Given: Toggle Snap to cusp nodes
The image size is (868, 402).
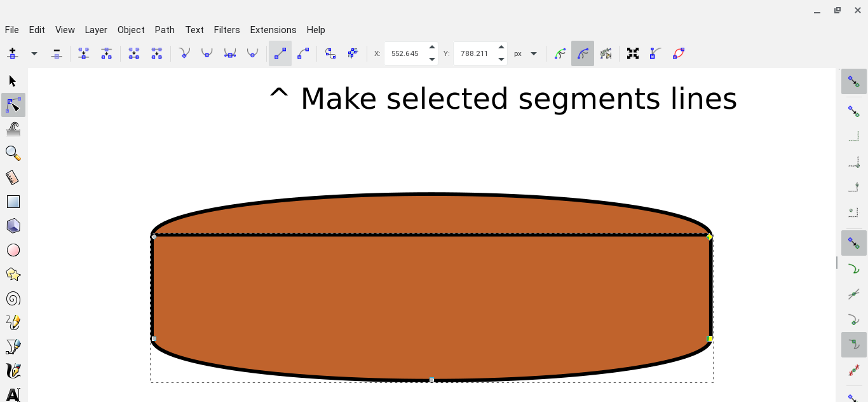Looking at the screenshot, I should 854,319.
